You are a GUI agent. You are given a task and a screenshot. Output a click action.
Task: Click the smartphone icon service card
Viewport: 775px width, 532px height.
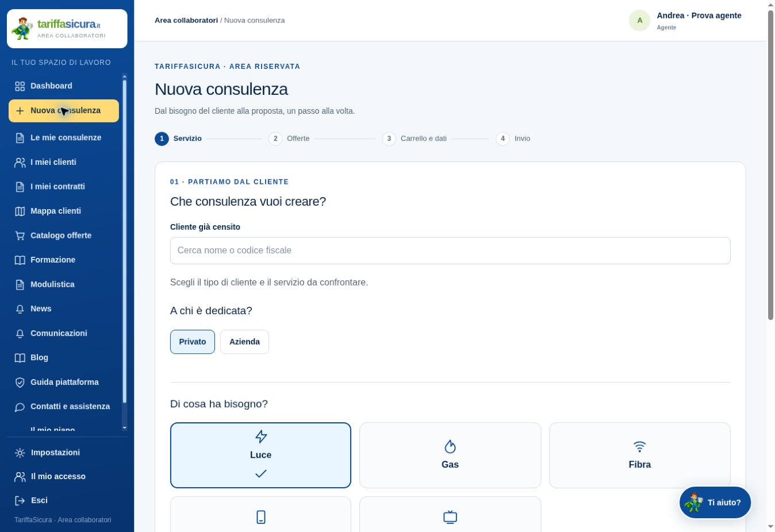pyautogui.click(x=261, y=517)
